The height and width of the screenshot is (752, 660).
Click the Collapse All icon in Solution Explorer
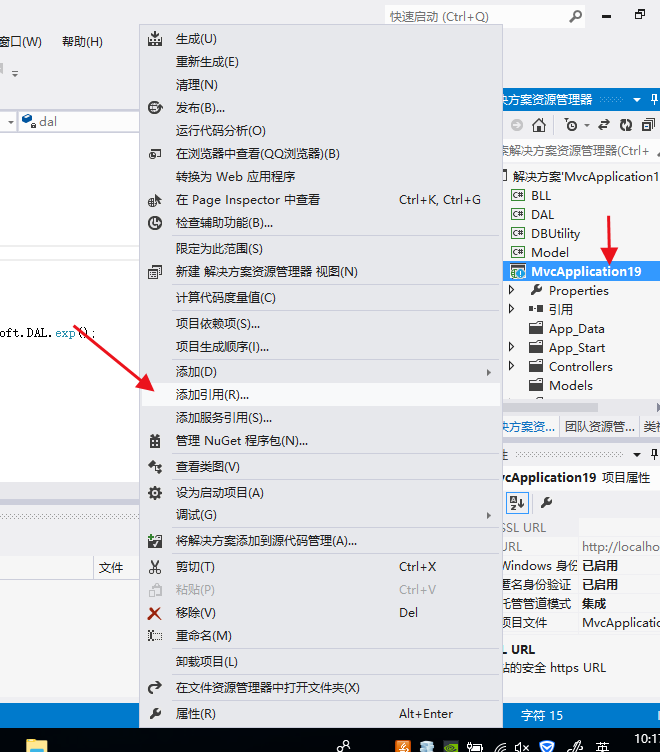(x=648, y=125)
